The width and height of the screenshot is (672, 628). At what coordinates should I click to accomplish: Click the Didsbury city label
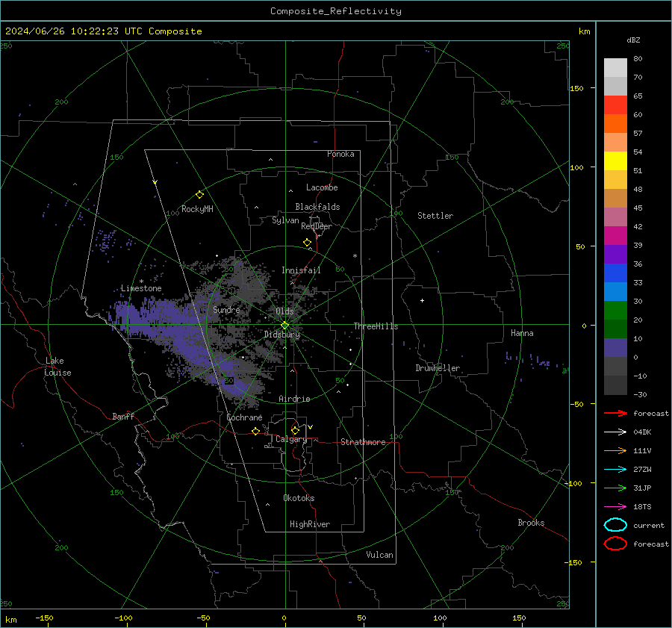point(282,335)
